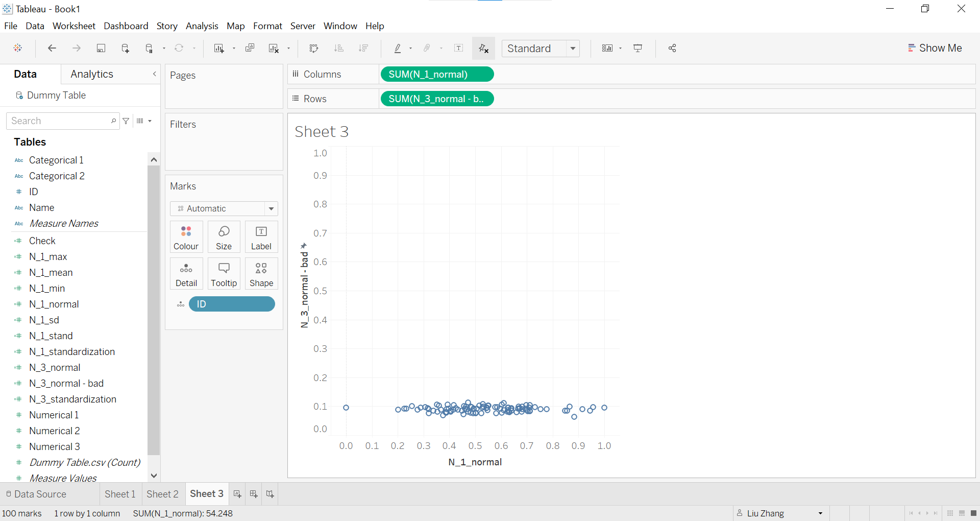Image resolution: width=980 pixels, height=521 pixels.
Task: Click the Highlight pen icon
Action: click(x=398, y=48)
